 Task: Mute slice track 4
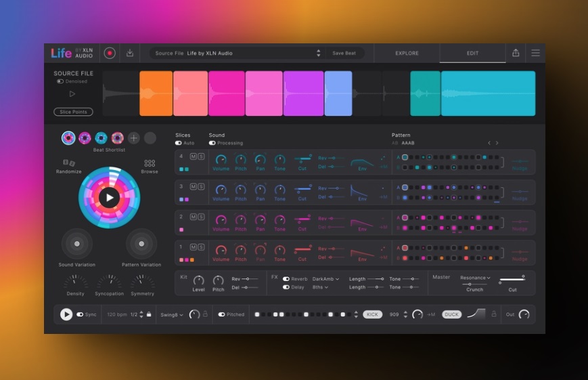pyautogui.click(x=193, y=156)
